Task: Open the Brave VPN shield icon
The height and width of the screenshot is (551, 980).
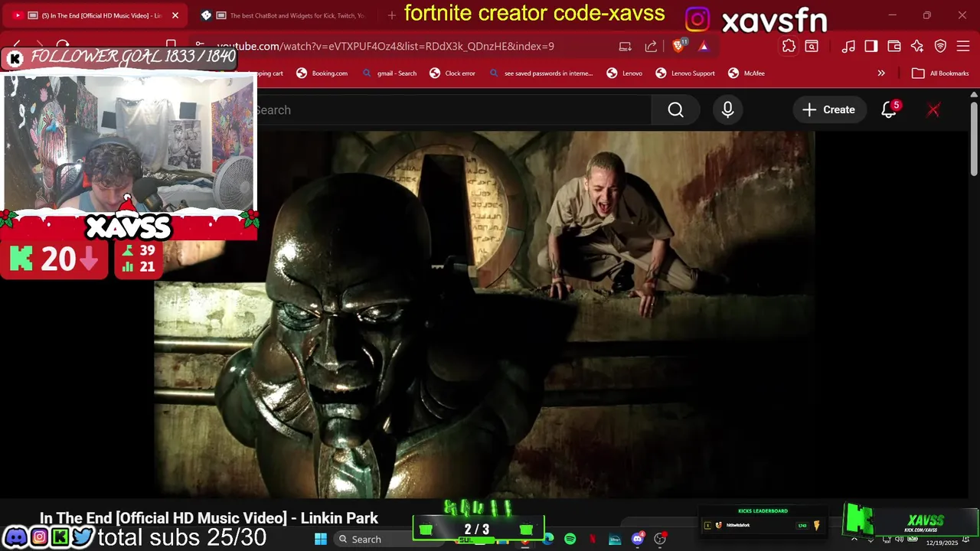Action: (x=940, y=46)
